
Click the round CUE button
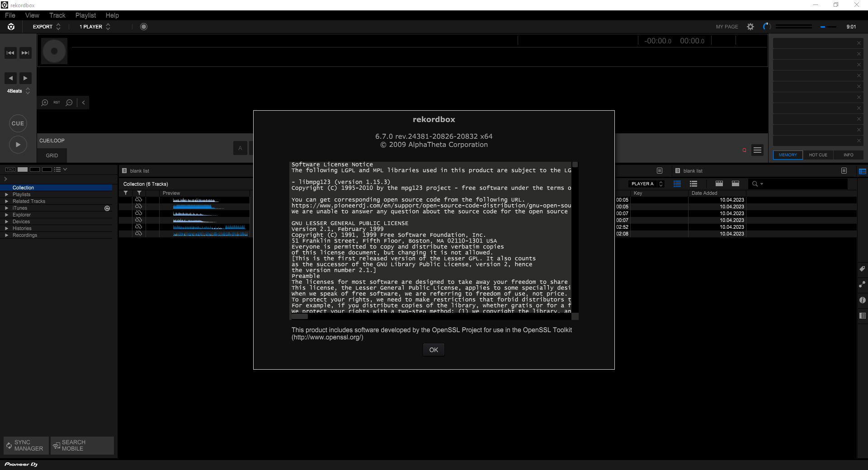[x=18, y=123]
